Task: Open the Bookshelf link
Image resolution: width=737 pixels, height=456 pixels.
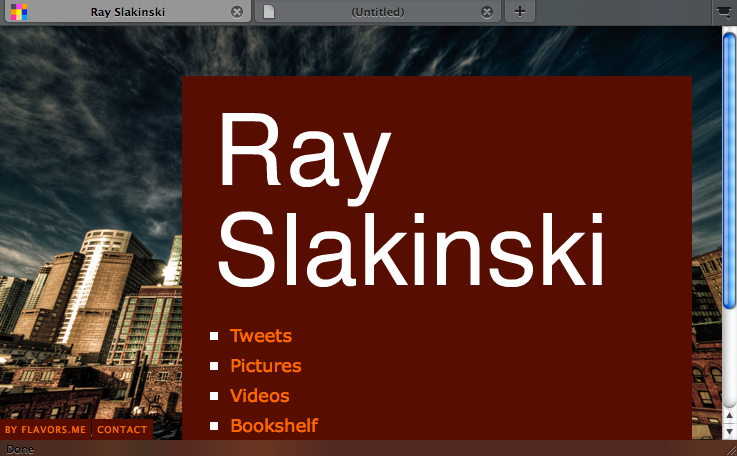Action: (274, 425)
